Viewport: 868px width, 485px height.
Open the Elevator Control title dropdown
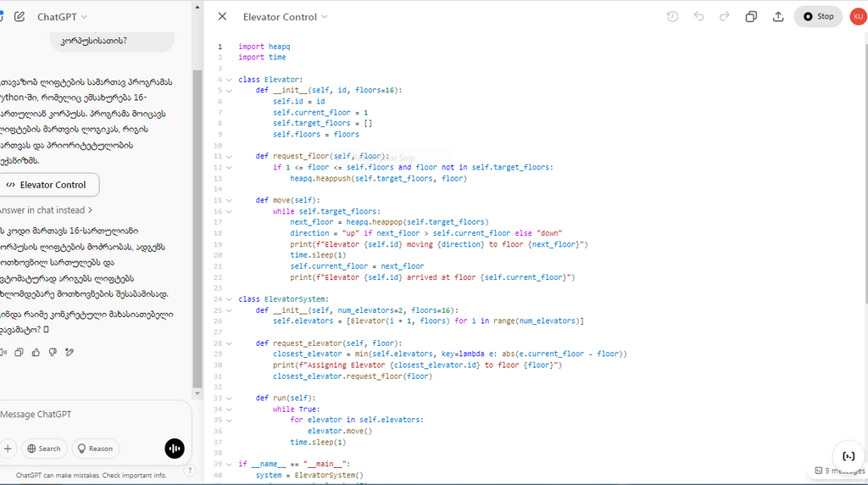click(x=285, y=17)
